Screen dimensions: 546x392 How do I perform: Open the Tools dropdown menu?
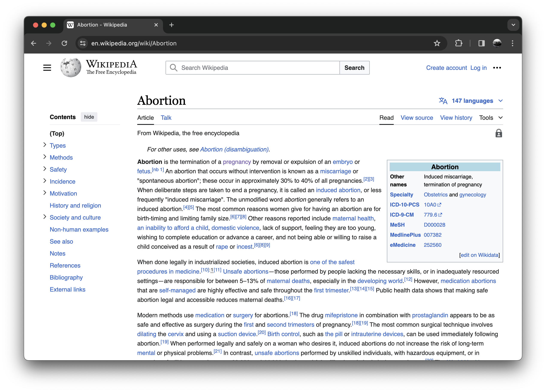click(490, 118)
